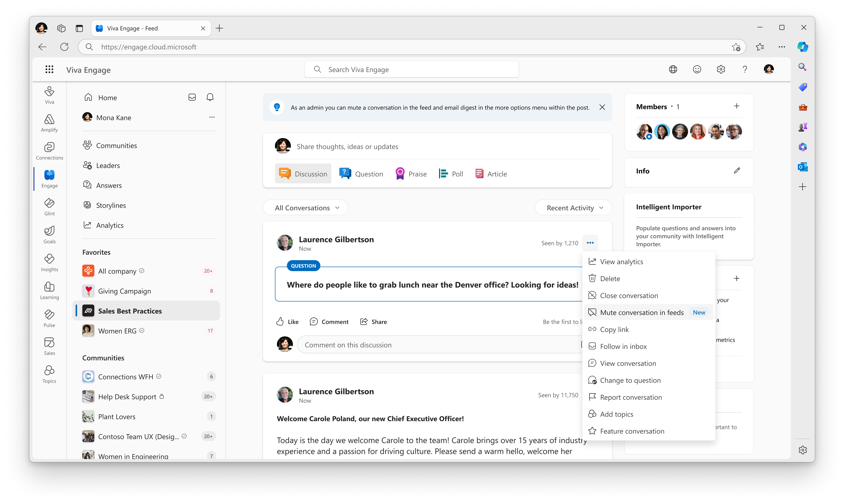Click Share on the Denver lunch post
This screenshot has width=844, height=504.
click(x=373, y=322)
